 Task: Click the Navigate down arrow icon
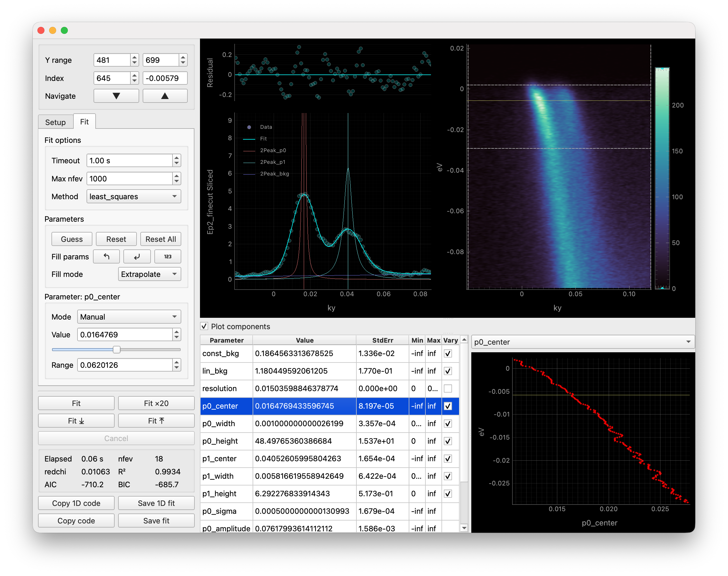116,96
